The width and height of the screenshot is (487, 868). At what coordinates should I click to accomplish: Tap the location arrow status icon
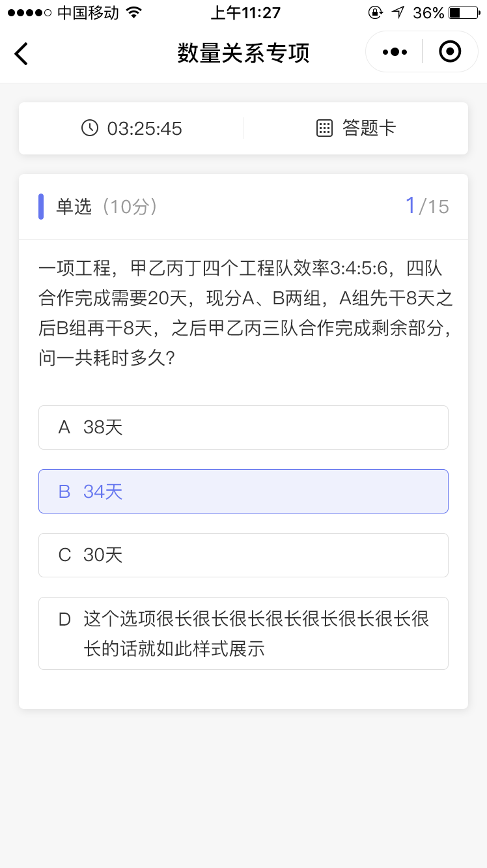[398, 12]
